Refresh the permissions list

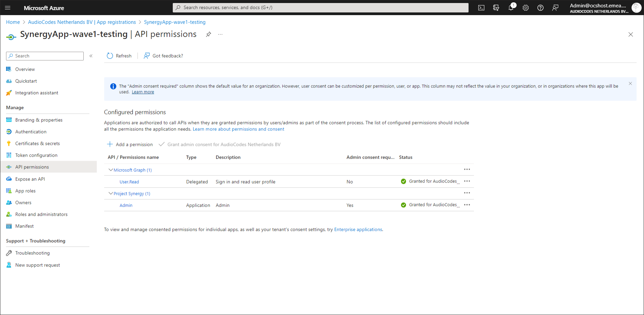click(119, 56)
